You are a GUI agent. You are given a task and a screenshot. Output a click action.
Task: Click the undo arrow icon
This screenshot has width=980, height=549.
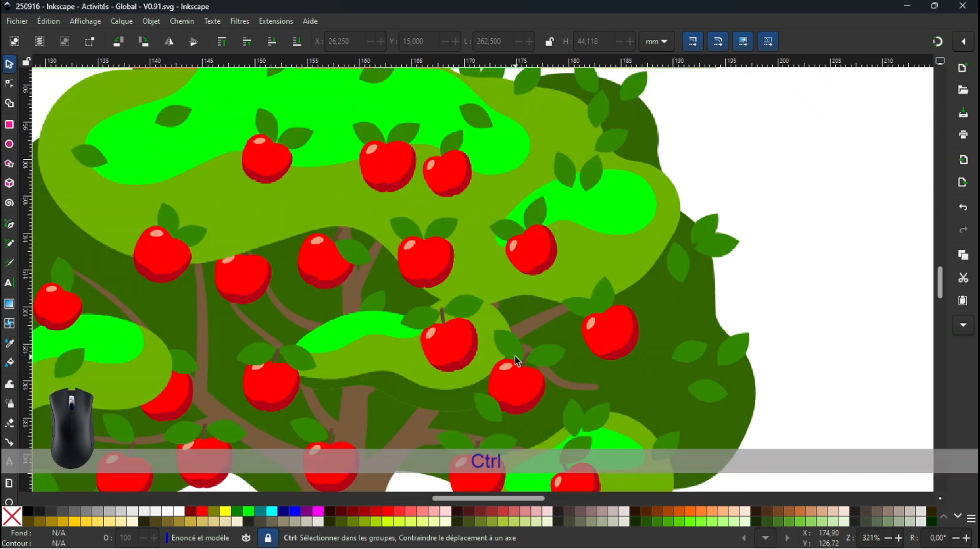pyautogui.click(x=963, y=208)
